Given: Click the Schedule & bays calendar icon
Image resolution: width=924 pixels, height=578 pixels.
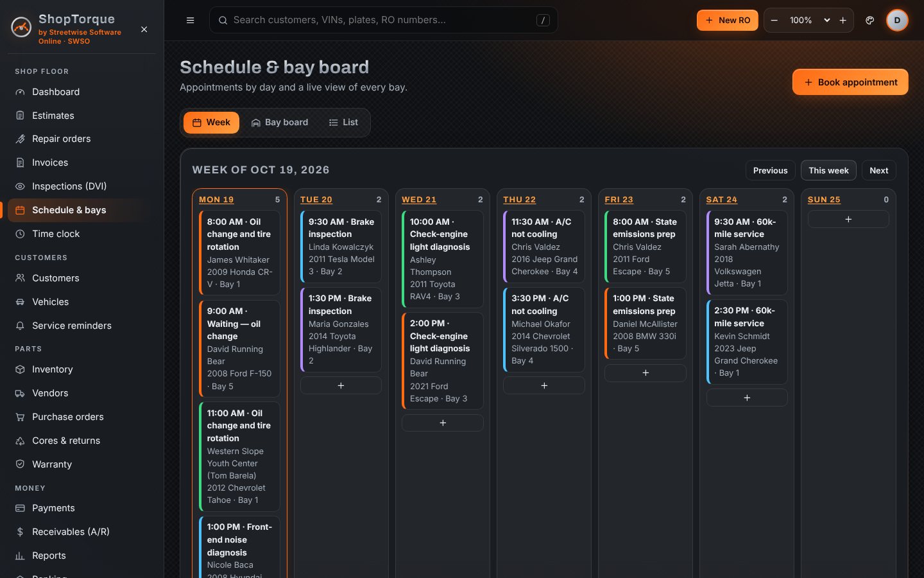Looking at the screenshot, I should tap(20, 210).
